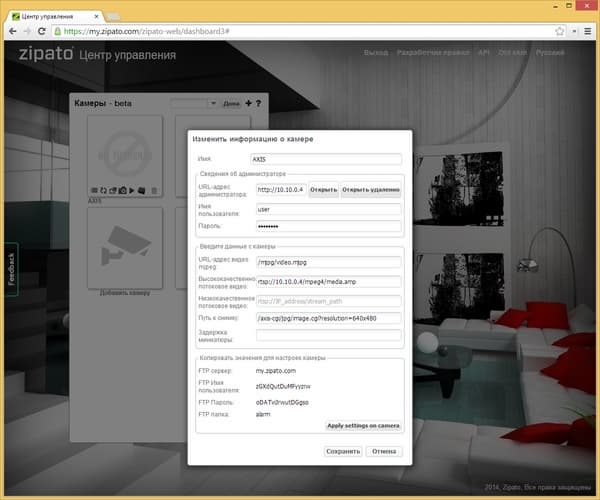Open the Русский language menu
Viewport: 600px width, 500px height.
(x=550, y=52)
